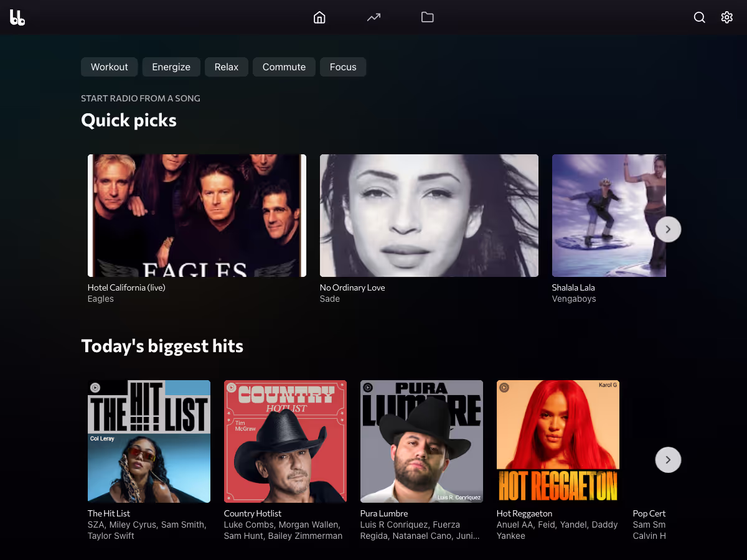This screenshot has width=747, height=560.
Task: Click play badge on Hot Reggaeton cover
Action: [504, 388]
